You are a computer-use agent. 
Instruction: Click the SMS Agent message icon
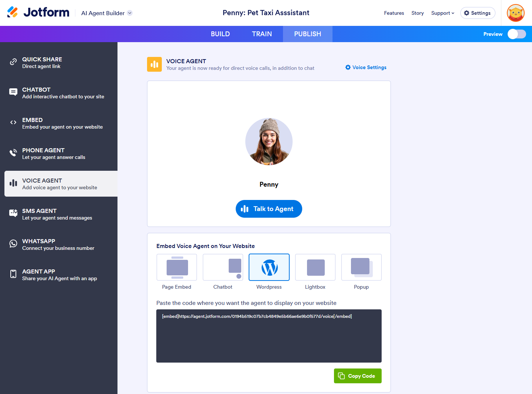(x=13, y=213)
